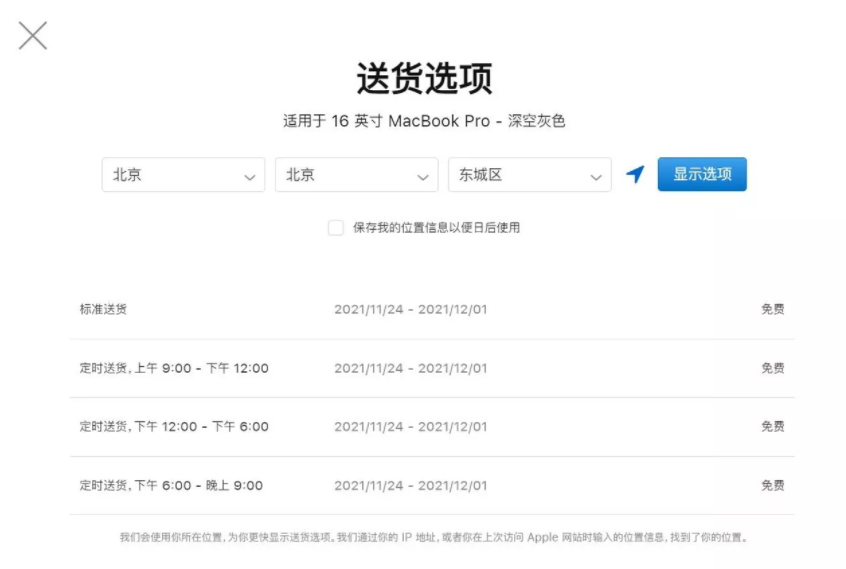Close the 送货选项 dialog with the X
846x569 pixels.
tap(33, 36)
